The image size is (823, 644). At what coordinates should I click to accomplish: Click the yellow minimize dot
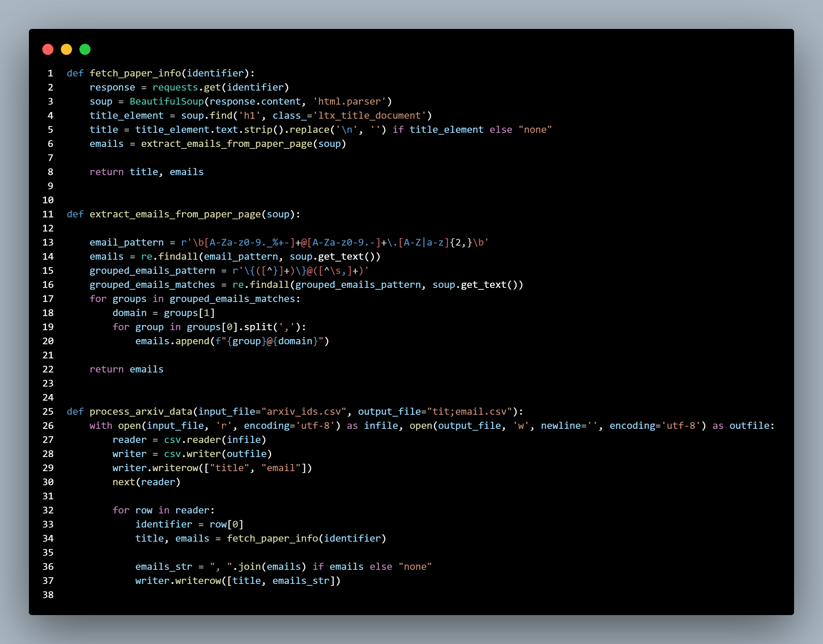click(x=66, y=49)
